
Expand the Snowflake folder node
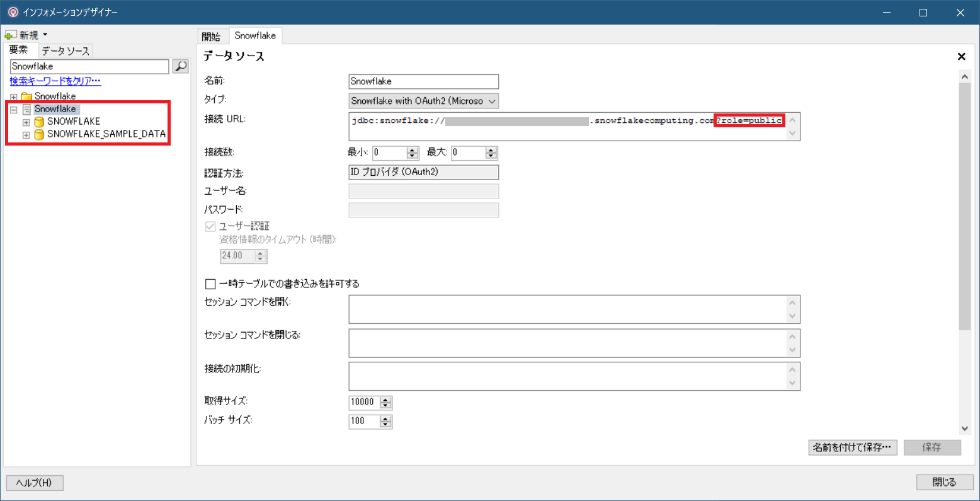tap(13, 97)
